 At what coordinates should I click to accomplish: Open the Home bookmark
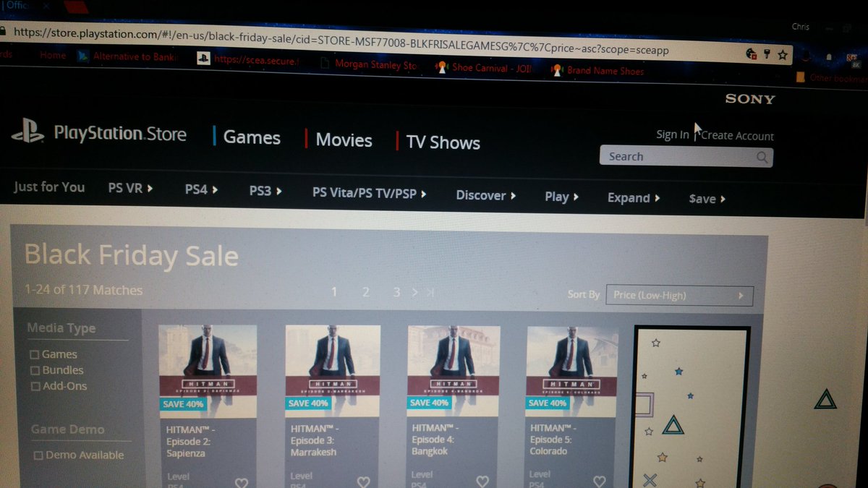(x=53, y=55)
